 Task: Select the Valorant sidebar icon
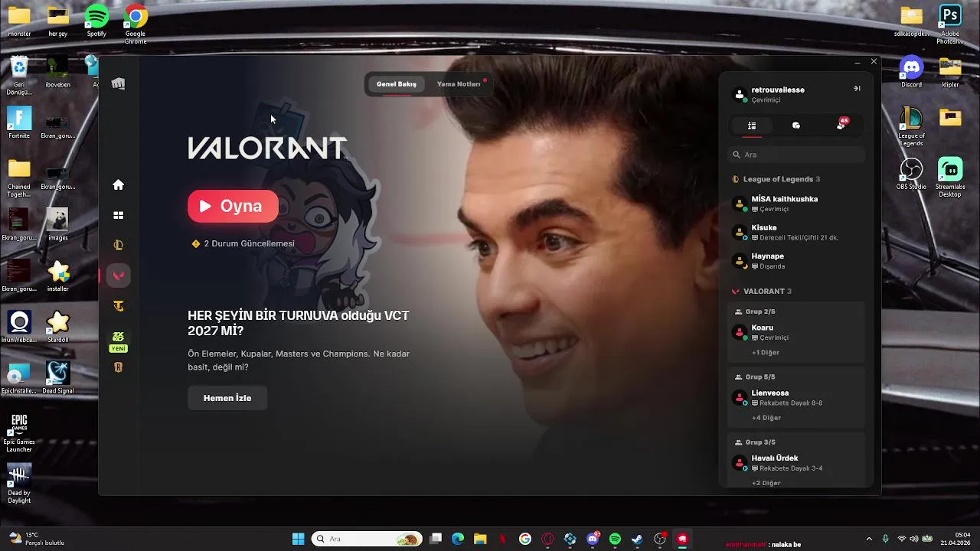coord(118,275)
